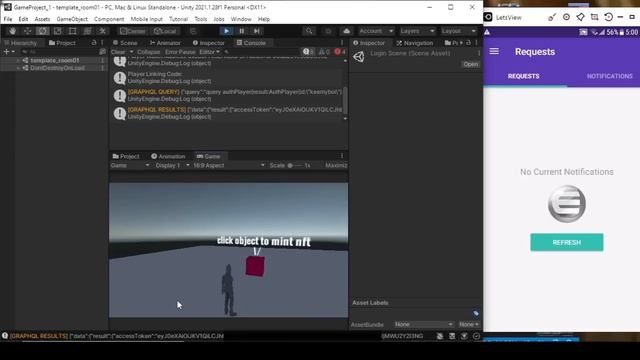Open the hamburger menu in Requests app
640x360 pixels.
pos(494,51)
